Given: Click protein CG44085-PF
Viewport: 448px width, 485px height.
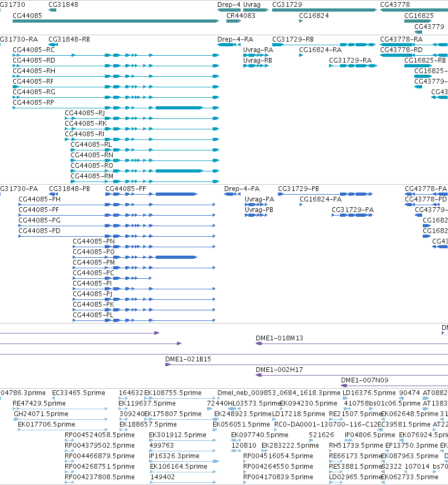Looking at the screenshot, I should [x=39, y=210].
